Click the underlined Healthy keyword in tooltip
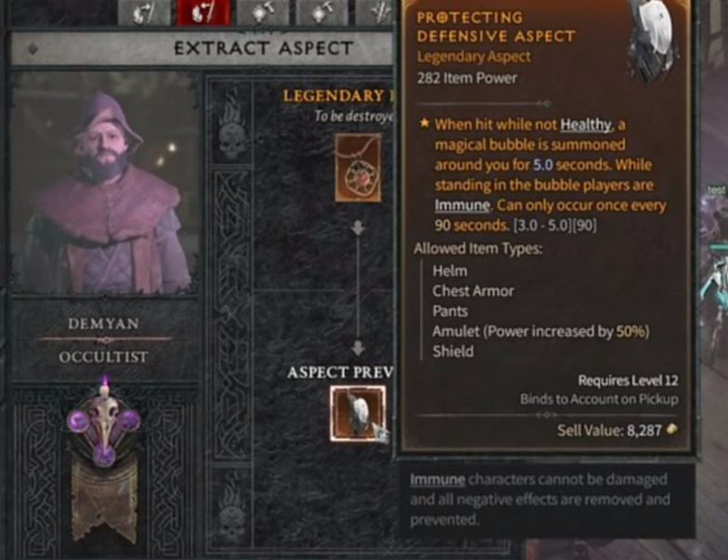728x560 pixels. point(585,124)
